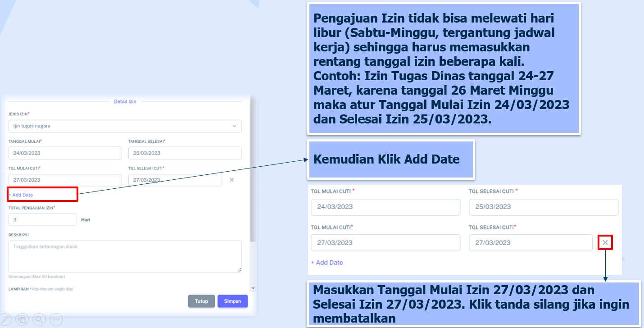
Task: Open the see all slides icon
Action: pos(23,319)
